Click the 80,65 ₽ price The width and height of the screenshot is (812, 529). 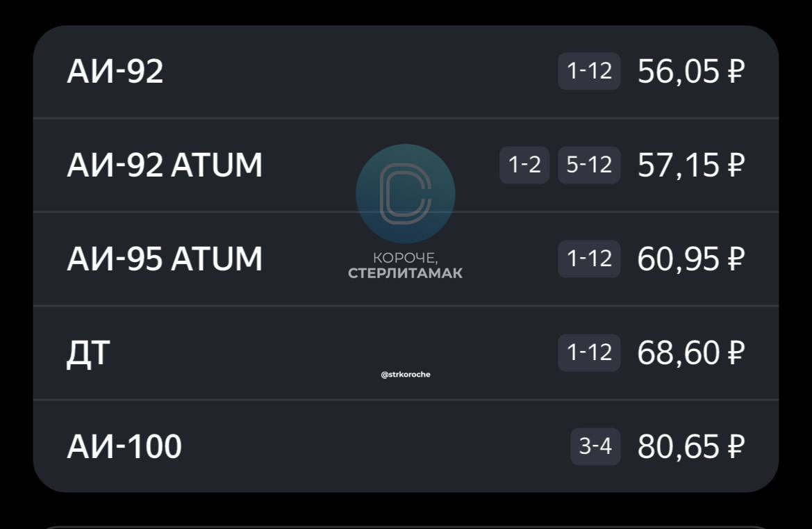tap(691, 446)
